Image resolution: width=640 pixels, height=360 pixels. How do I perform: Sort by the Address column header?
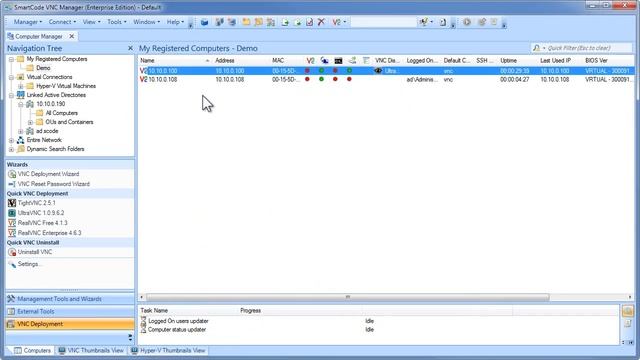pos(241,60)
